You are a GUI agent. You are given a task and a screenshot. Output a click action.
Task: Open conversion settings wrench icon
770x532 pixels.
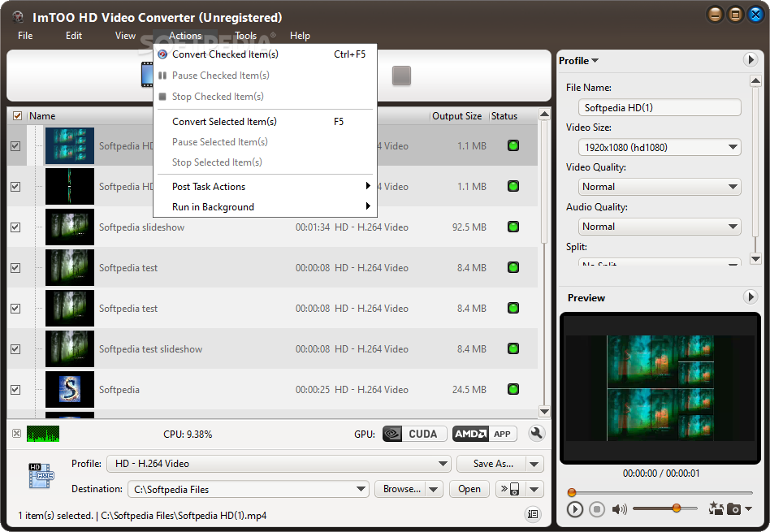tap(536, 433)
